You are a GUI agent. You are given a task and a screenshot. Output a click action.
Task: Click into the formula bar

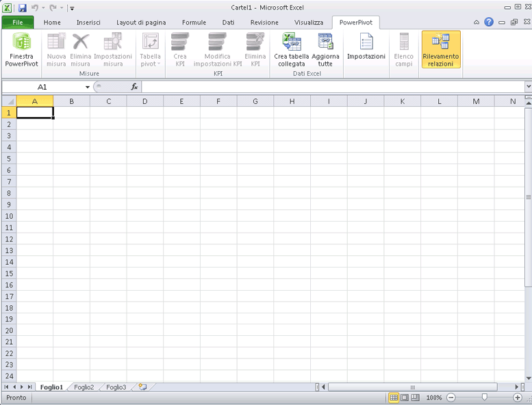click(333, 87)
